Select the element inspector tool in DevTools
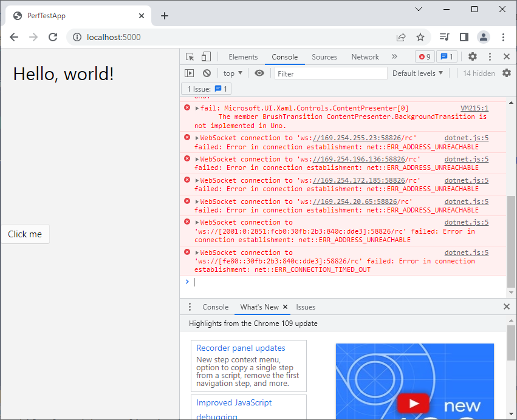The image size is (517, 420). tap(189, 56)
